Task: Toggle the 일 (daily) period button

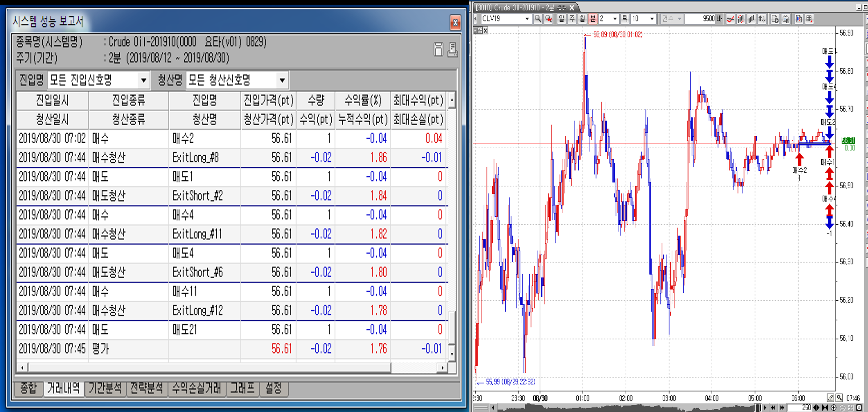Action: point(561,19)
